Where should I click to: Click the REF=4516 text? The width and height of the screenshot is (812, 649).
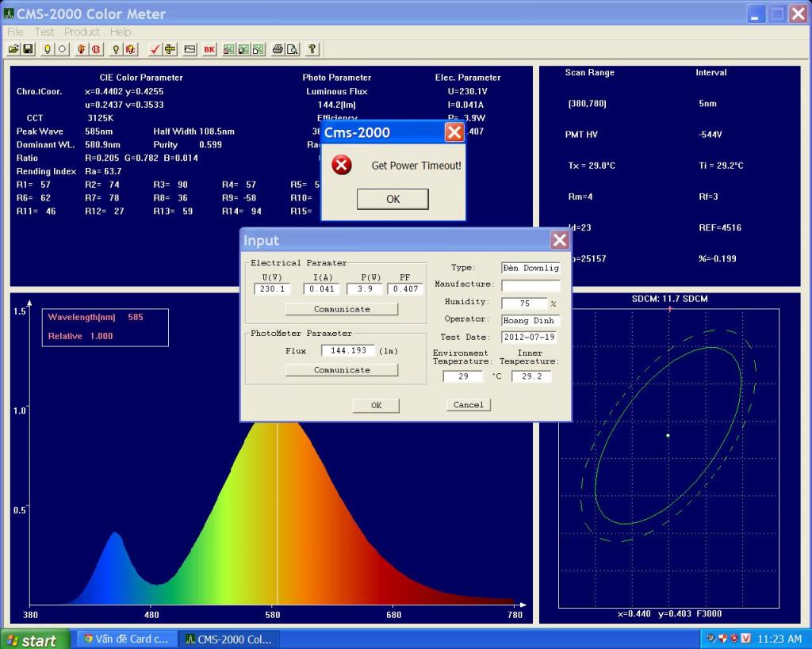click(x=720, y=227)
